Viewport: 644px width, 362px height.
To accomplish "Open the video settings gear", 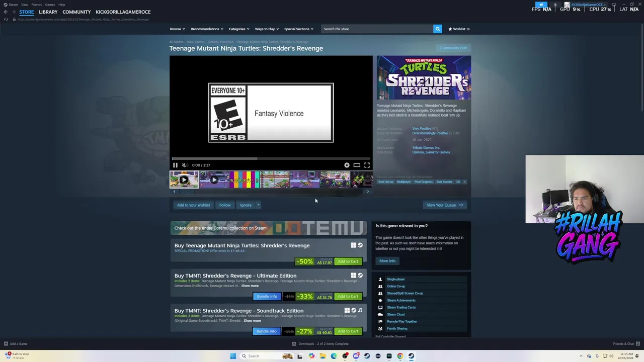I will (347, 165).
